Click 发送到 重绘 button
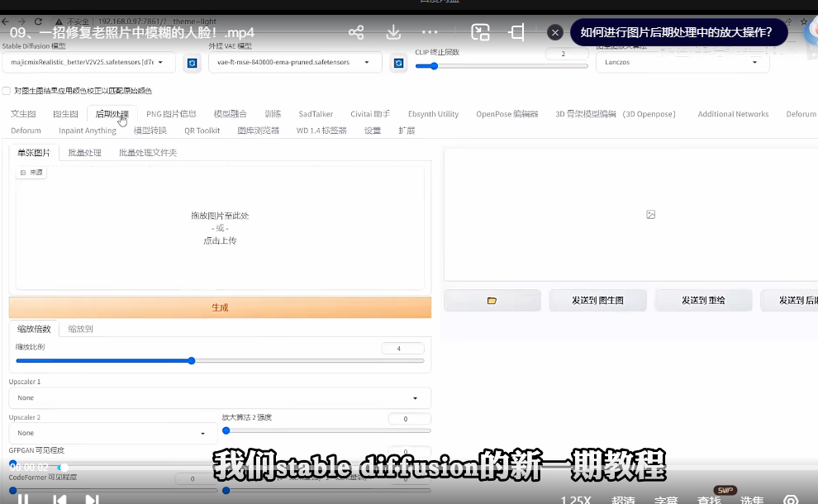 703,301
